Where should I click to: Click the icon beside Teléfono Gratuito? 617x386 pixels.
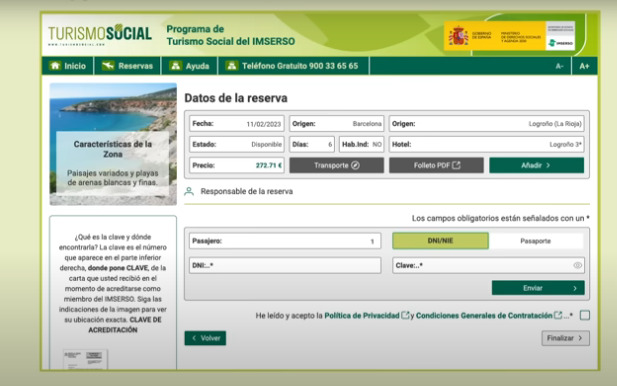pyautogui.click(x=232, y=66)
